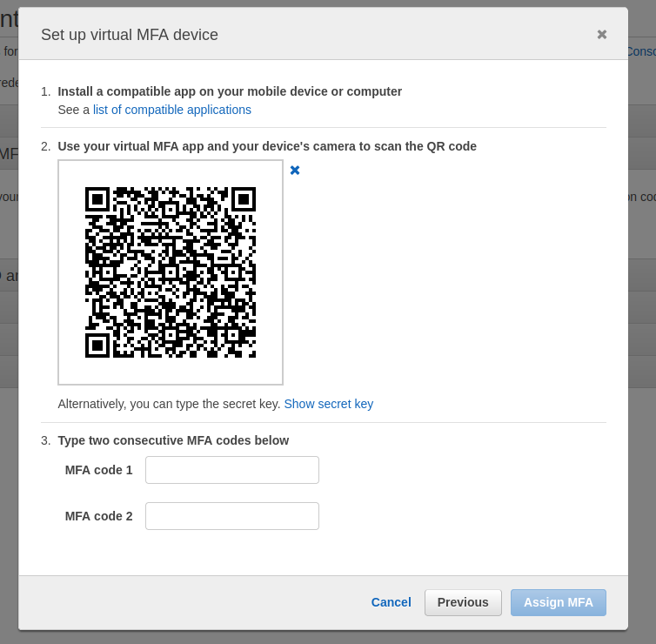
Task: Click 'Alternatively, you can type the secret key' text
Action: tap(169, 404)
